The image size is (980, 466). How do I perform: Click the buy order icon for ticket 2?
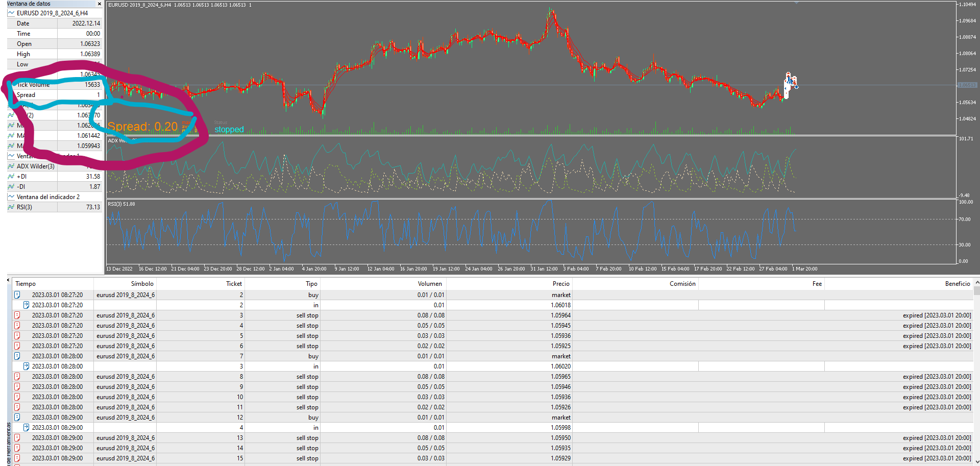tap(17, 295)
